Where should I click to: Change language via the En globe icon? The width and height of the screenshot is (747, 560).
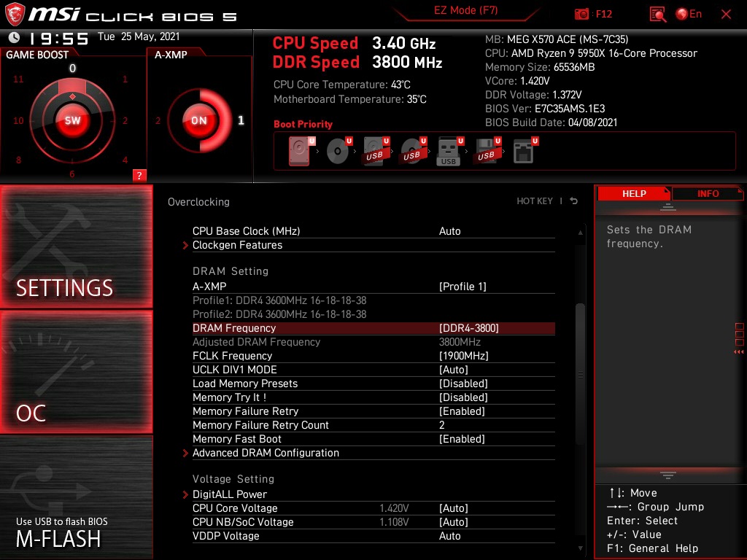pos(689,15)
